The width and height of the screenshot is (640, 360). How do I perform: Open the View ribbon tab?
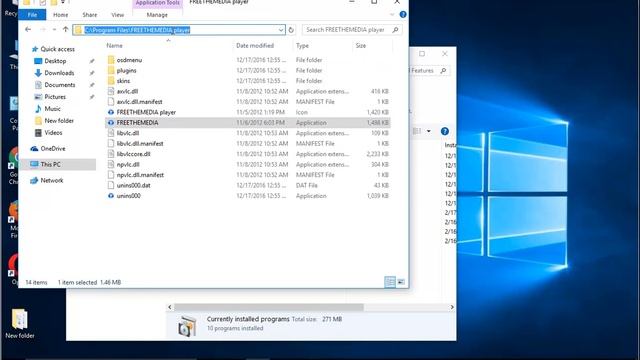118,15
